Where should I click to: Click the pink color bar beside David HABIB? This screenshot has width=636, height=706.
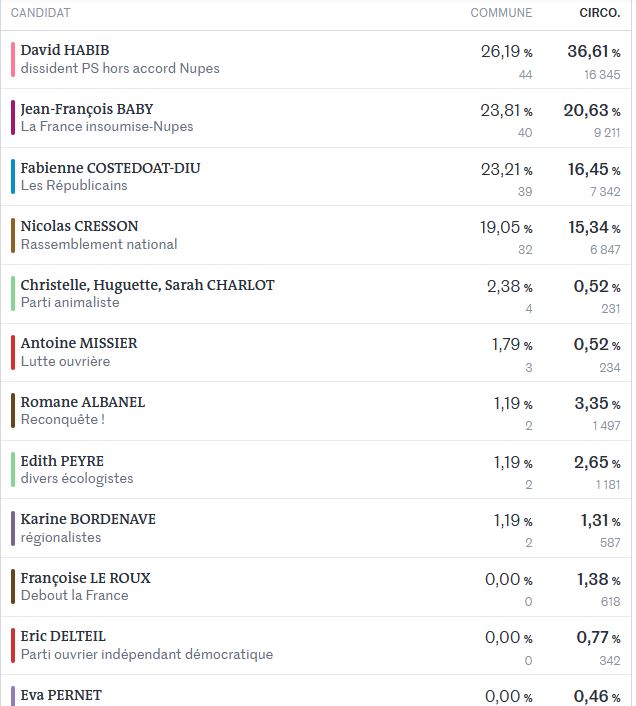click(x=13, y=59)
